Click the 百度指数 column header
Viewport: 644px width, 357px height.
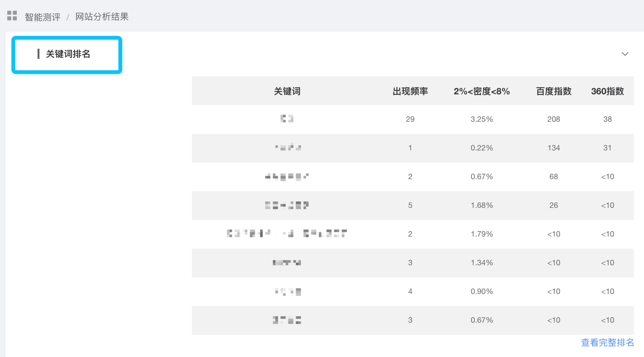click(553, 91)
